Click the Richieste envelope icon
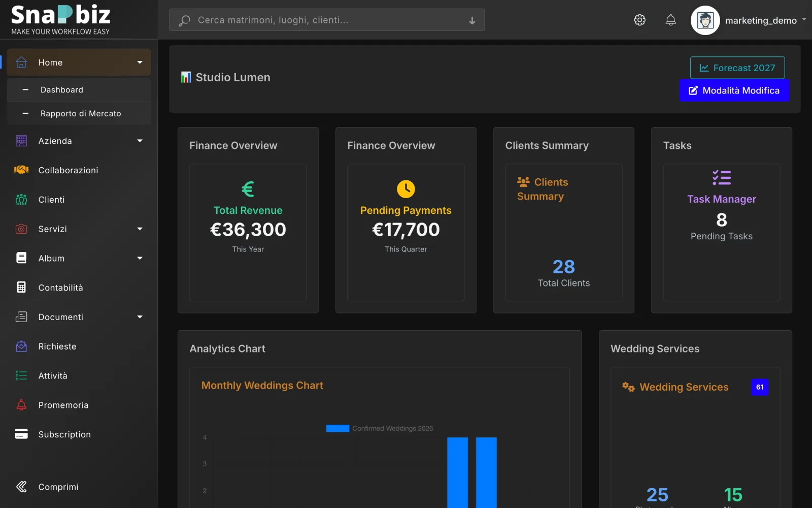 [21, 346]
